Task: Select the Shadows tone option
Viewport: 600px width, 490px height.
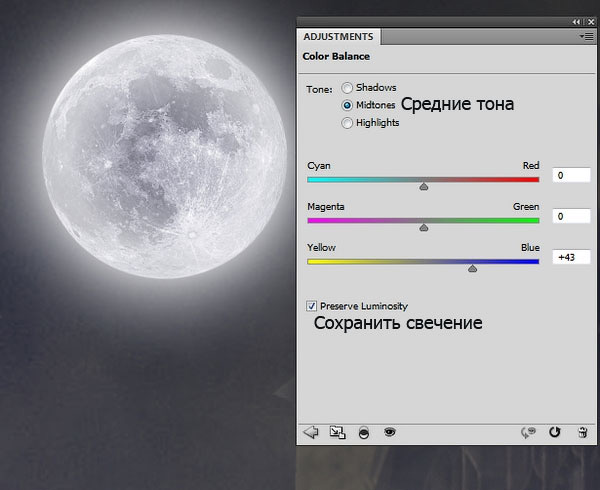Action: pyautogui.click(x=347, y=88)
